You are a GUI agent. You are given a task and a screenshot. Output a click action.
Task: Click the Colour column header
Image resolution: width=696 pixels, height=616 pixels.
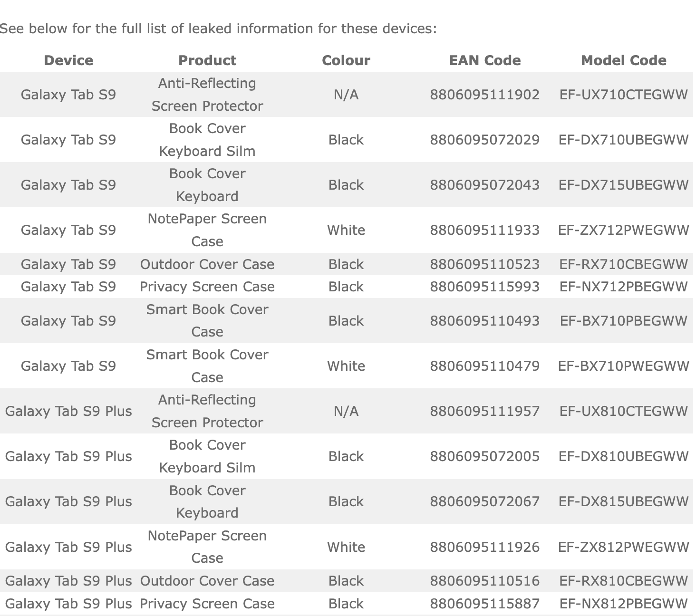346,60
